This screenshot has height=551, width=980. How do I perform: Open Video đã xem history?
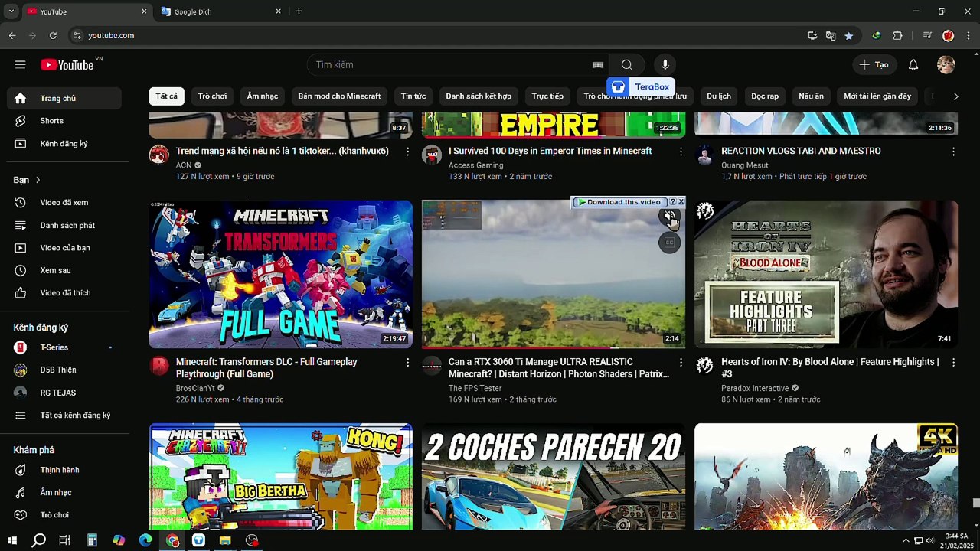point(64,203)
